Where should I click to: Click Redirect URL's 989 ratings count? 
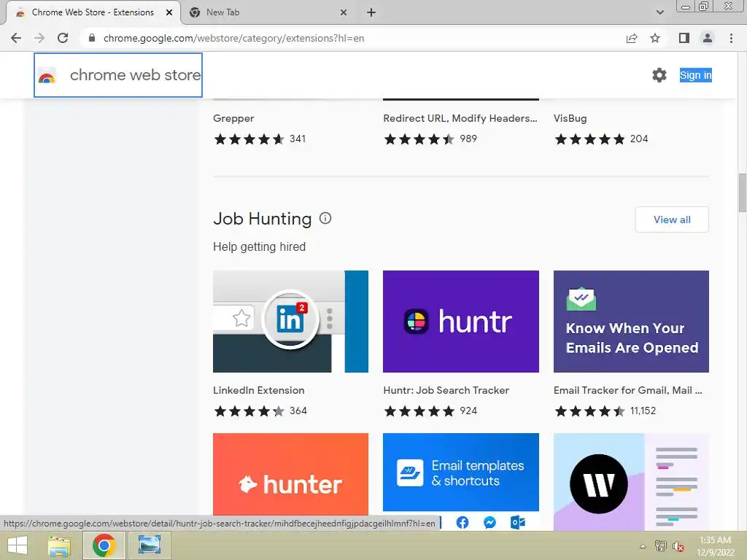click(468, 139)
